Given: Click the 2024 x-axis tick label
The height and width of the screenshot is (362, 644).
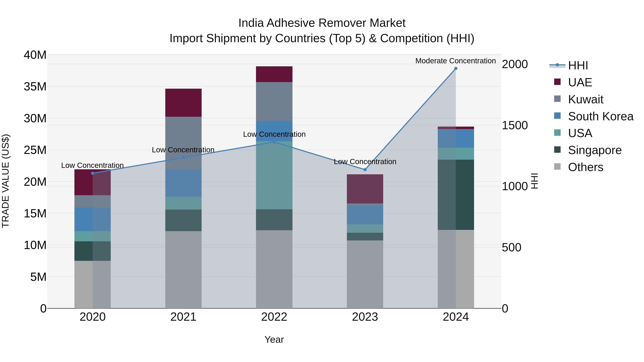Looking at the screenshot, I should 455,317.
